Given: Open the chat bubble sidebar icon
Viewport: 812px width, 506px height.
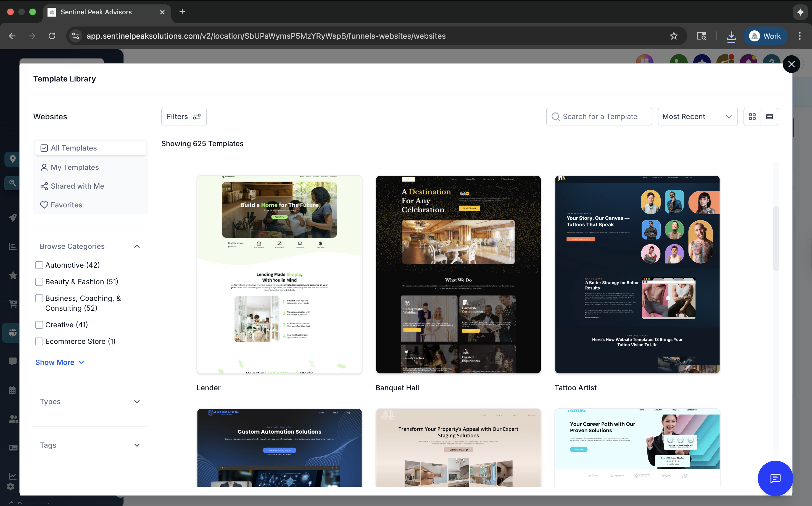Looking at the screenshot, I should click(13, 362).
